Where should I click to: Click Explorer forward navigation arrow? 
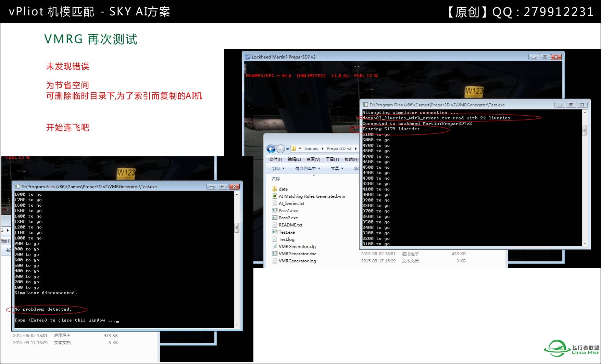tap(280, 149)
